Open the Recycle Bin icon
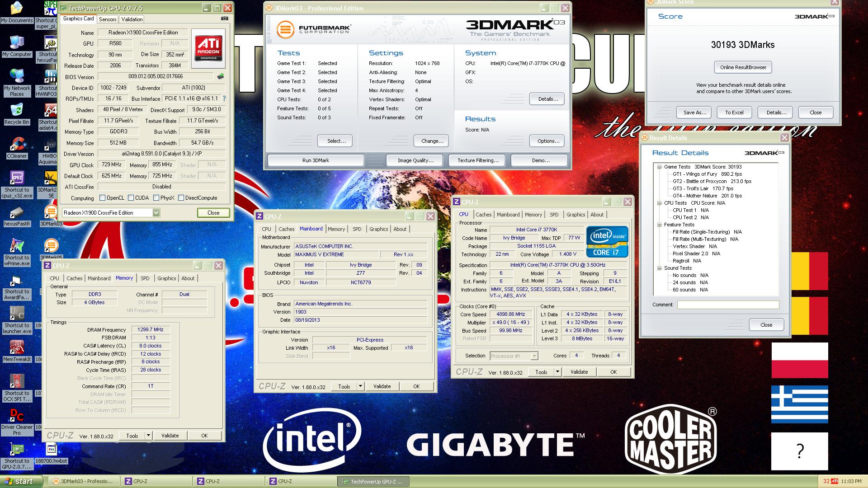868x488 pixels. 17,114
